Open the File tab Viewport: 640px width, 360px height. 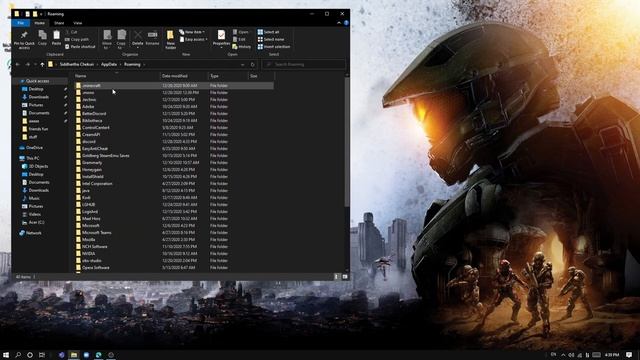[x=20, y=23]
